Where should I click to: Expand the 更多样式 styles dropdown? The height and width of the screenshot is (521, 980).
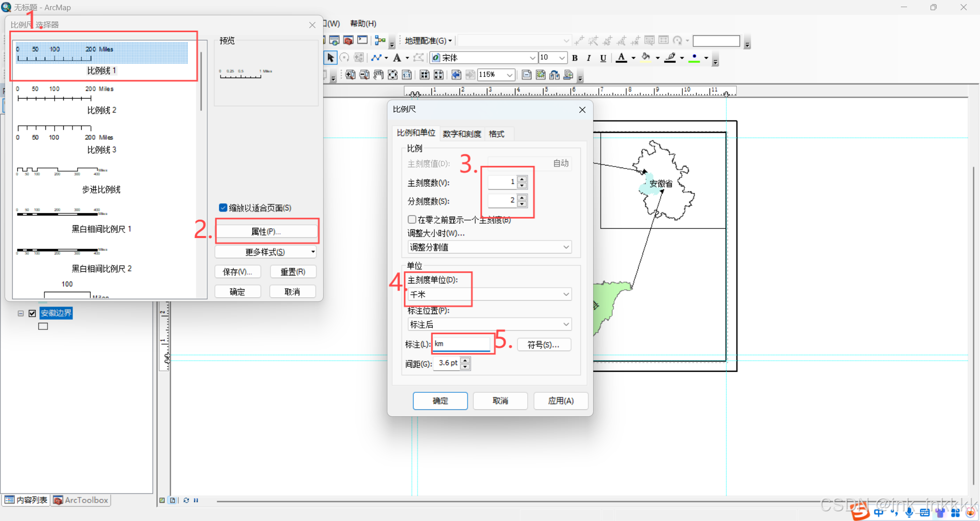tap(265, 252)
